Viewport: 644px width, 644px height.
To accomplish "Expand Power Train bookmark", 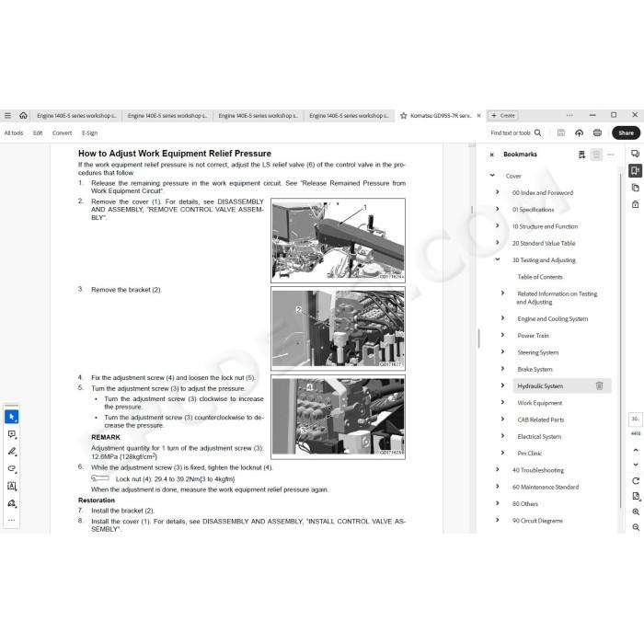I will [x=502, y=335].
